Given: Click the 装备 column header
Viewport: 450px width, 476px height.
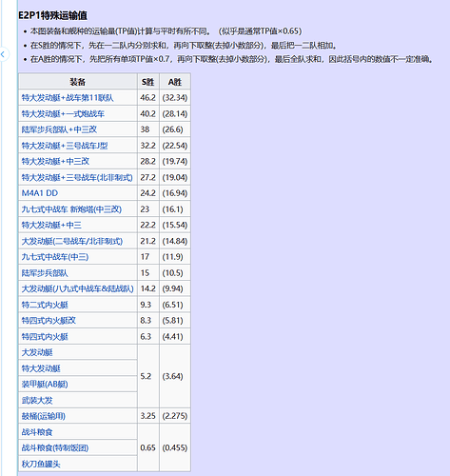Looking at the screenshot, I should pyautogui.click(x=78, y=82).
